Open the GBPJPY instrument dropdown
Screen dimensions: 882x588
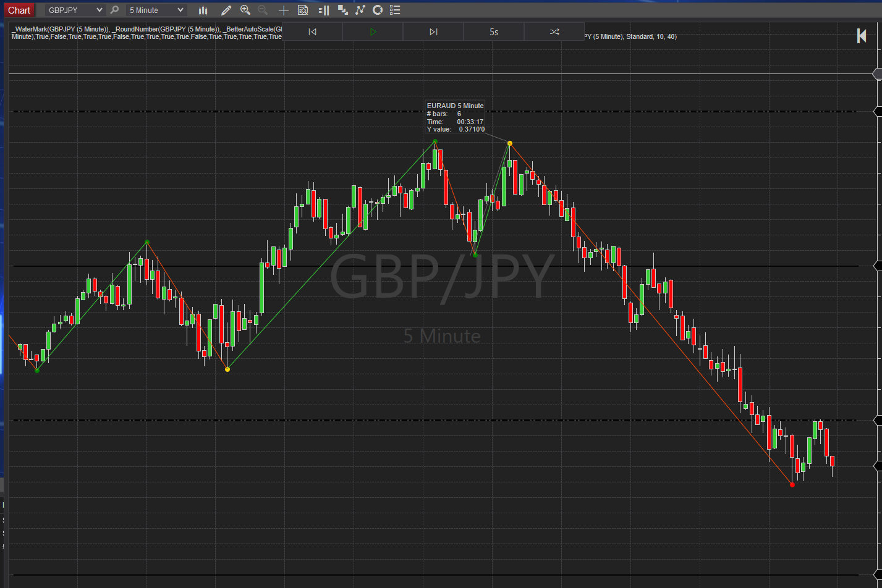[x=75, y=10]
